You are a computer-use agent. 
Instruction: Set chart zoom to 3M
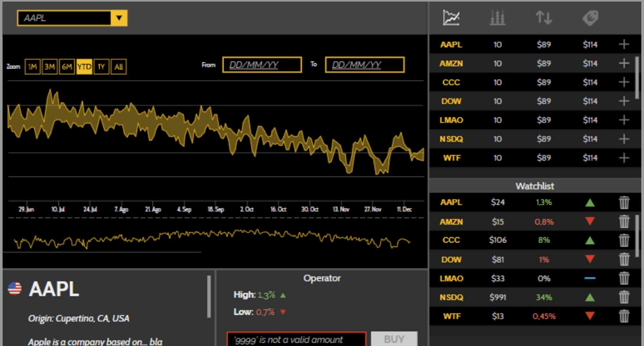pyautogui.click(x=50, y=67)
